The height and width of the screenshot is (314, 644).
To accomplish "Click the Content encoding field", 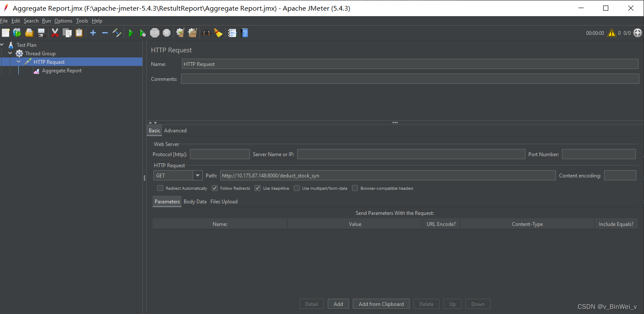I will tap(620, 175).
